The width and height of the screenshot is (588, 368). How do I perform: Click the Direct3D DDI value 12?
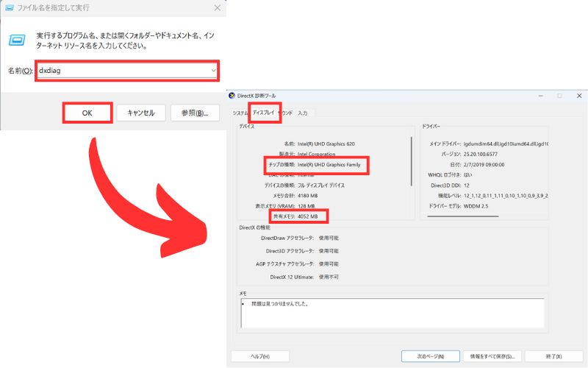(467, 185)
